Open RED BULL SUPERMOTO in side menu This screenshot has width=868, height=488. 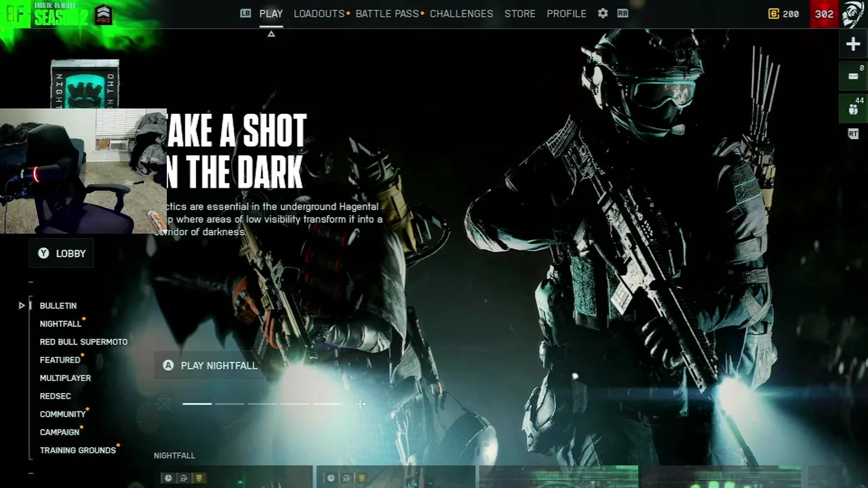83,342
